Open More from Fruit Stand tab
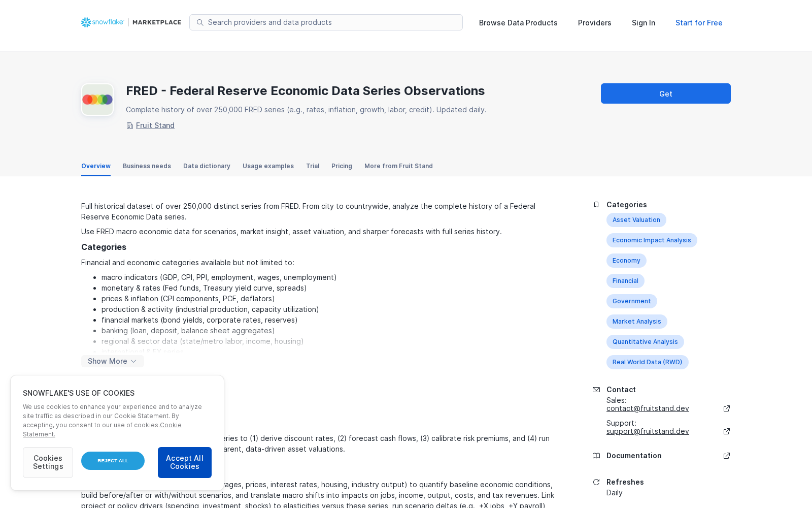Viewport: 812px width, 508px height. [398, 166]
